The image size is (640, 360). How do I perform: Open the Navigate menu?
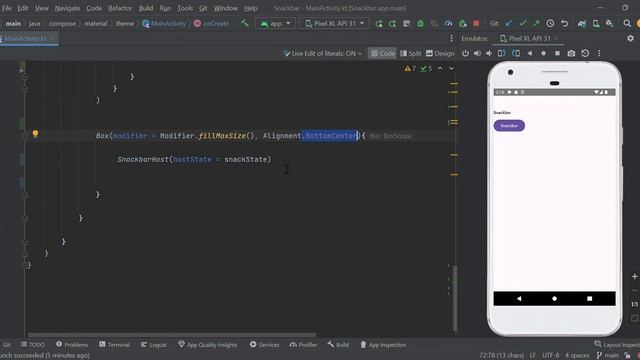coord(67,8)
